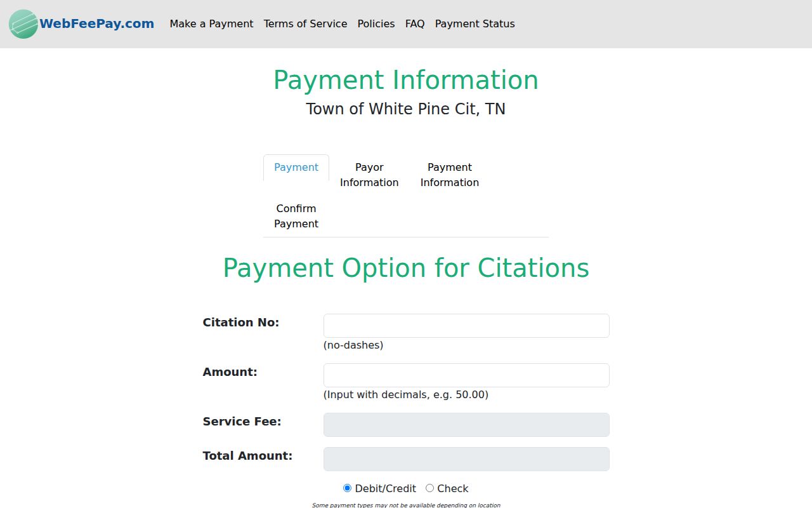The height and width of the screenshot is (508, 812).
Task: Click the disabled Total Amount field
Action: (x=466, y=459)
